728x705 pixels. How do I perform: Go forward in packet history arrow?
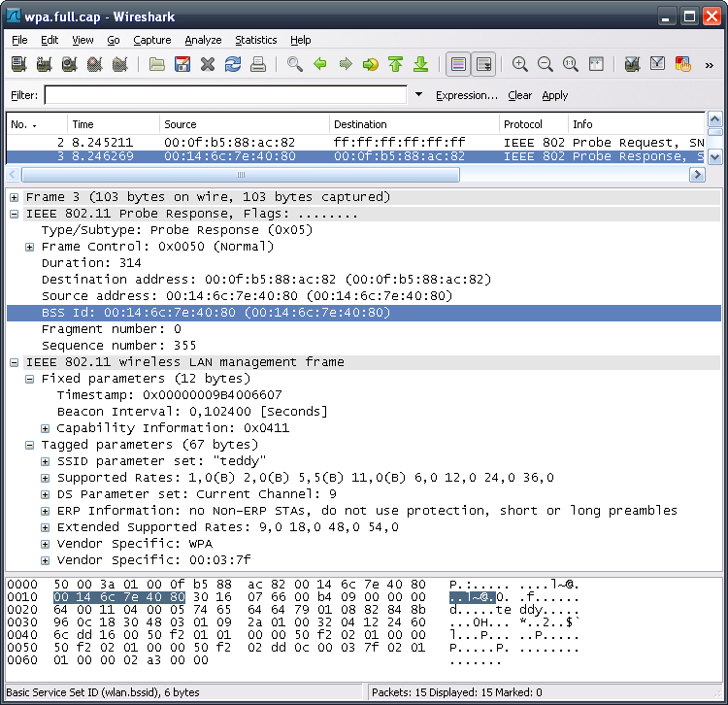[x=346, y=64]
